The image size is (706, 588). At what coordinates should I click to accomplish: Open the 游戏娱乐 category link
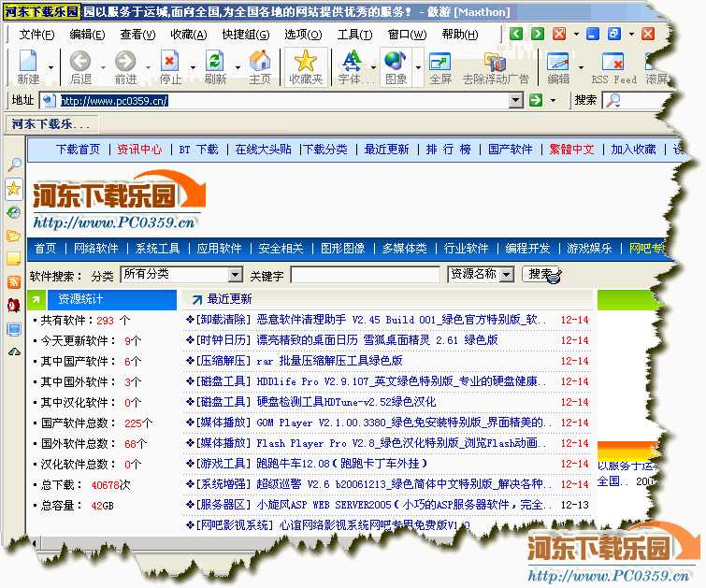click(589, 248)
